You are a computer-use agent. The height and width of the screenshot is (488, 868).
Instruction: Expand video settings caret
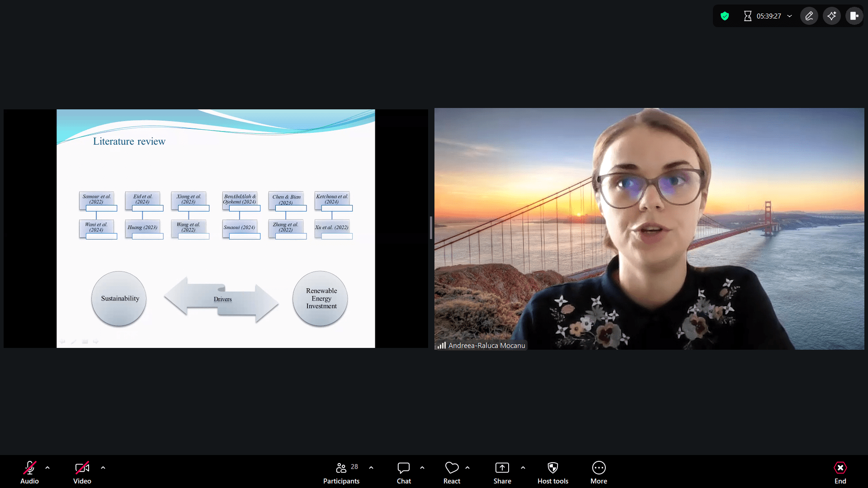[103, 468]
